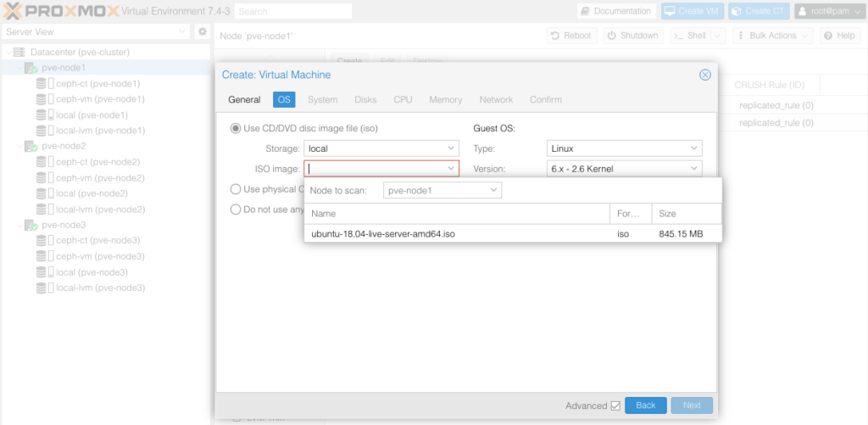Switch to the Confirm tab
Viewport: 868px width, 425px height.
click(546, 100)
